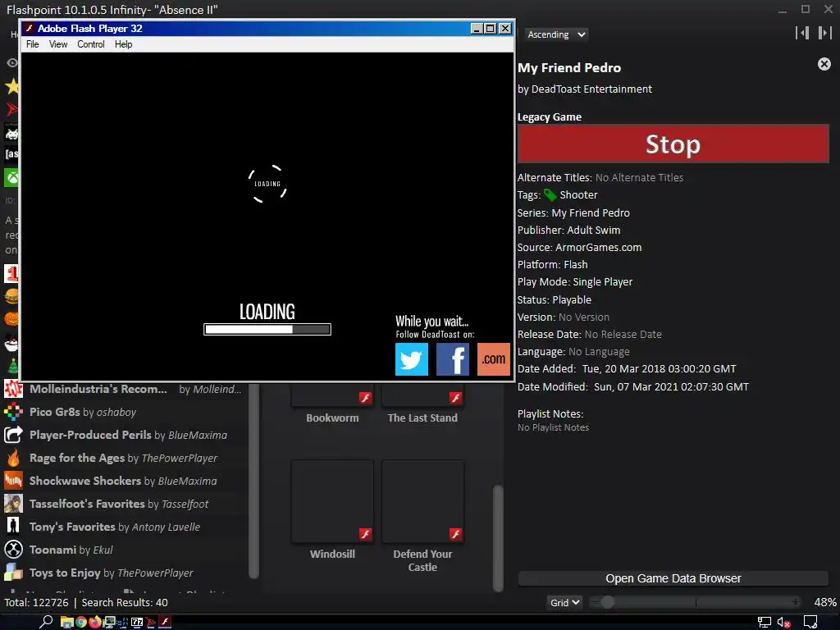Click the hamburger playlist icon
This screenshot has height=630, width=840.
(x=11, y=296)
